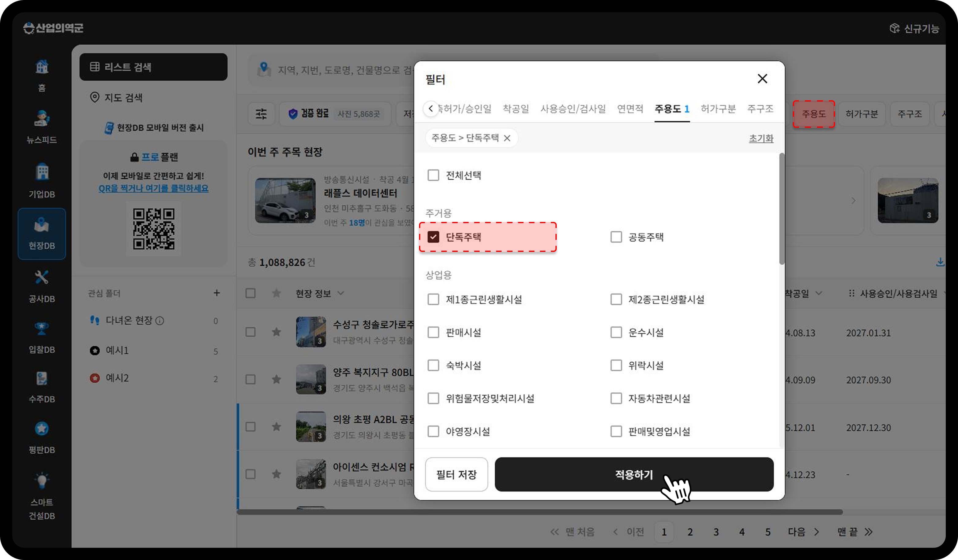The image size is (958, 560).
Task: Switch to the 연면적 filter tab
Action: 630,109
